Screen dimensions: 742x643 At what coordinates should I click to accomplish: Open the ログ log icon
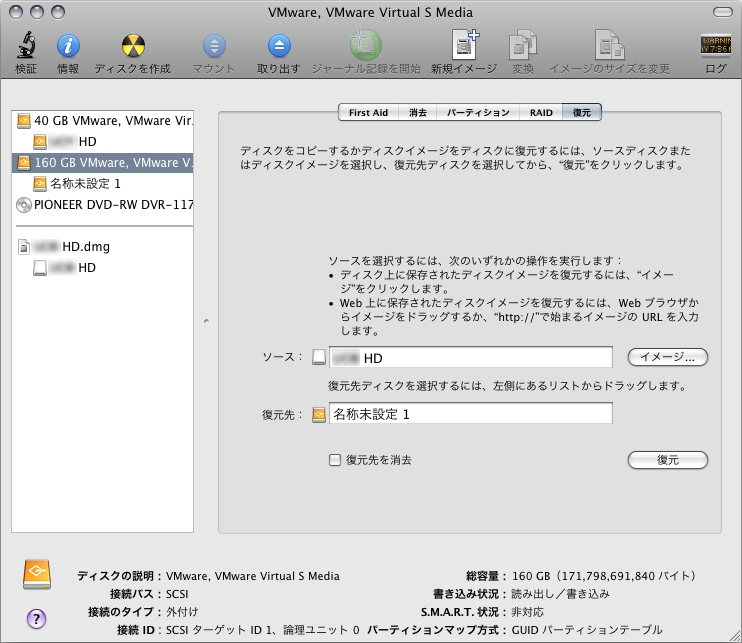715,46
